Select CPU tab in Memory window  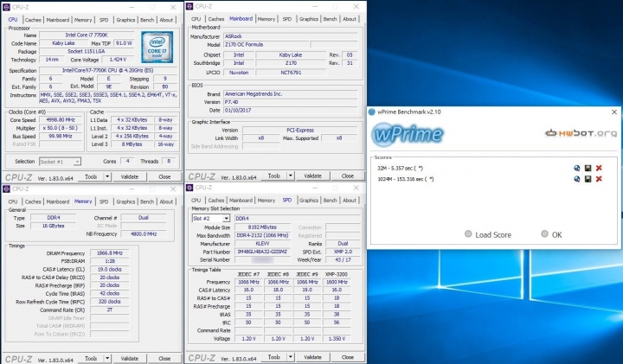[13, 201]
